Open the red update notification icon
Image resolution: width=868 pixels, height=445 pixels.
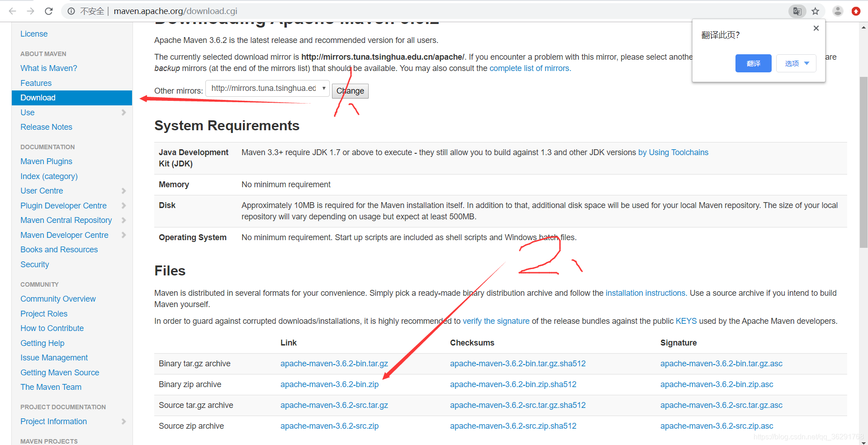click(856, 11)
